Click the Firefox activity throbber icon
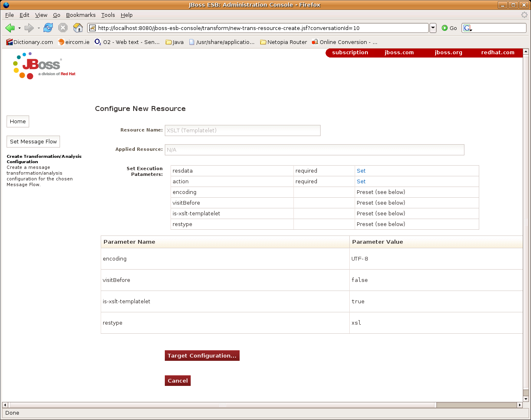 pyautogui.click(x=524, y=15)
